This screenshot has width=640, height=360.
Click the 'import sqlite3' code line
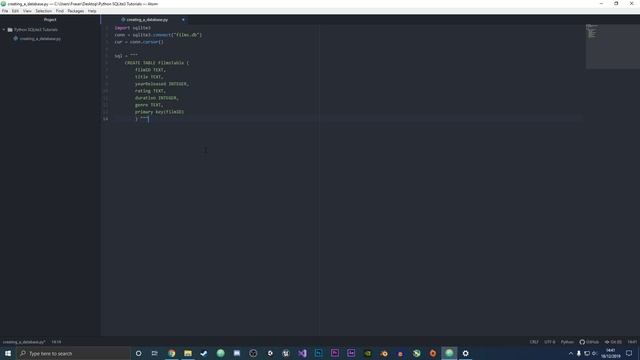point(133,28)
